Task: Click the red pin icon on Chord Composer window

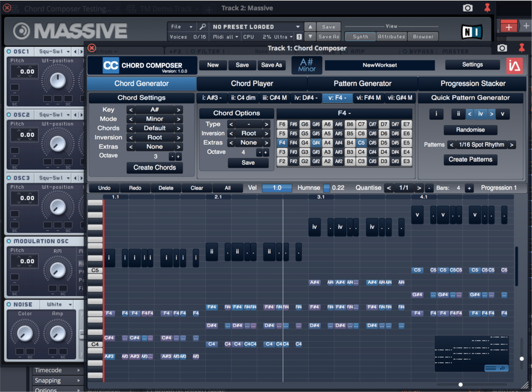Action: 522,48
